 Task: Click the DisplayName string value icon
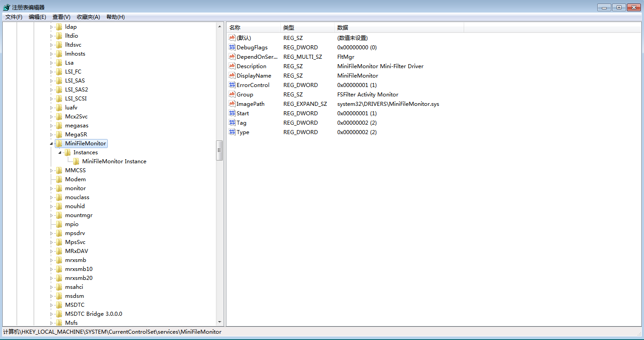click(232, 75)
